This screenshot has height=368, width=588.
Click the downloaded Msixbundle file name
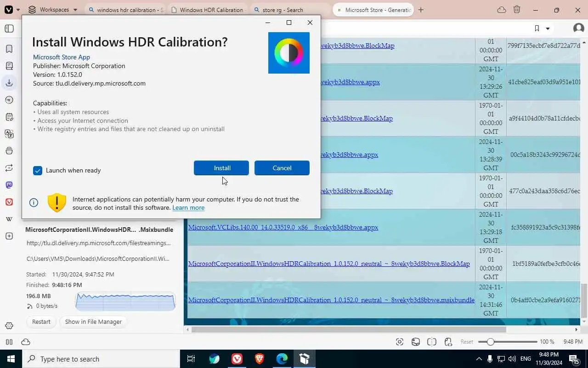pyautogui.click(x=99, y=230)
